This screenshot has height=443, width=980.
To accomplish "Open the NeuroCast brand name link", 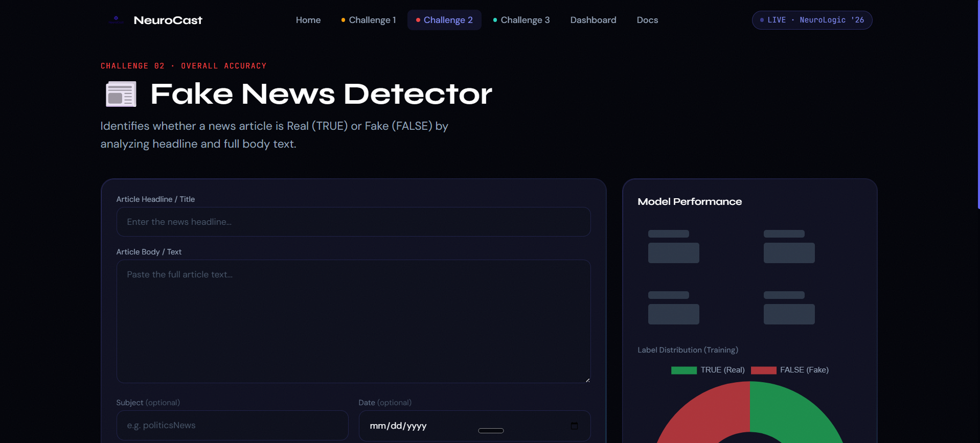I will point(168,20).
